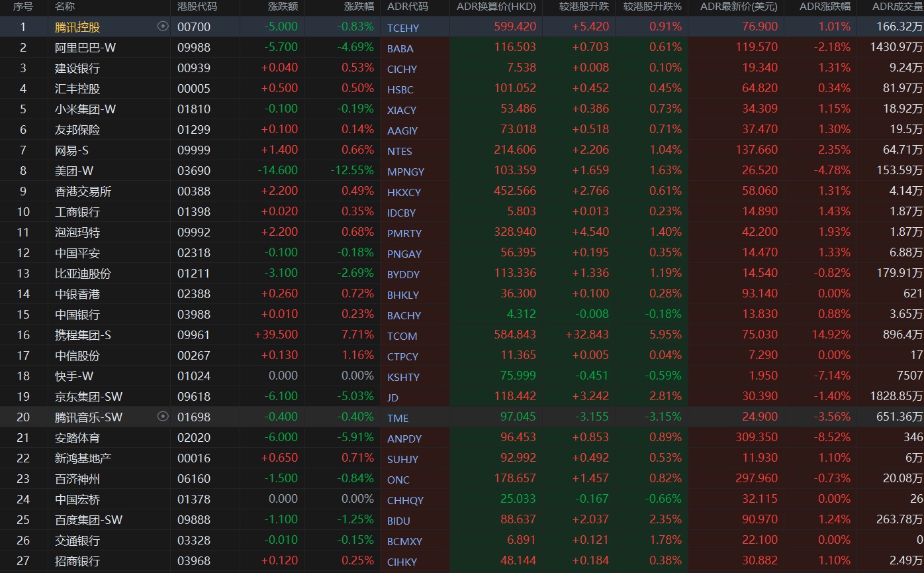The width and height of the screenshot is (924, 573).
Task: Sort by ADR涨跌幅 column header
Action: pyautogui.click(x=825, y=7)
